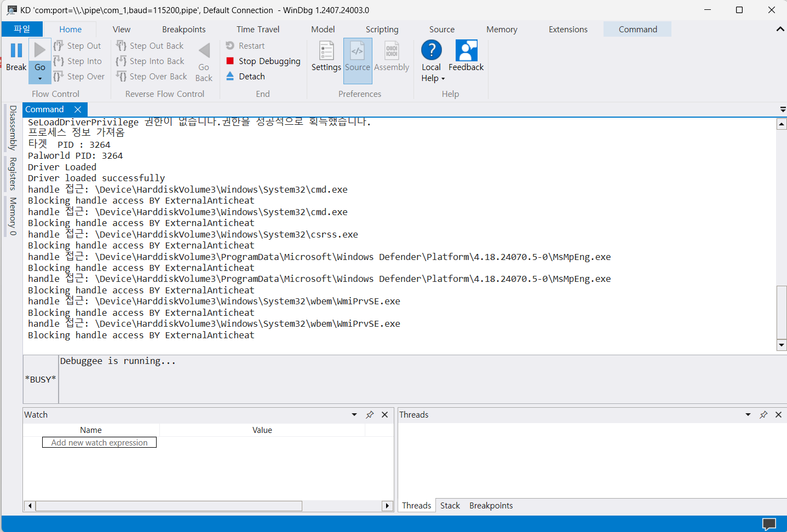Click the Step Into Back icon
The width and height of the screenshot is (787, 532).
click(x=121, y=61)
